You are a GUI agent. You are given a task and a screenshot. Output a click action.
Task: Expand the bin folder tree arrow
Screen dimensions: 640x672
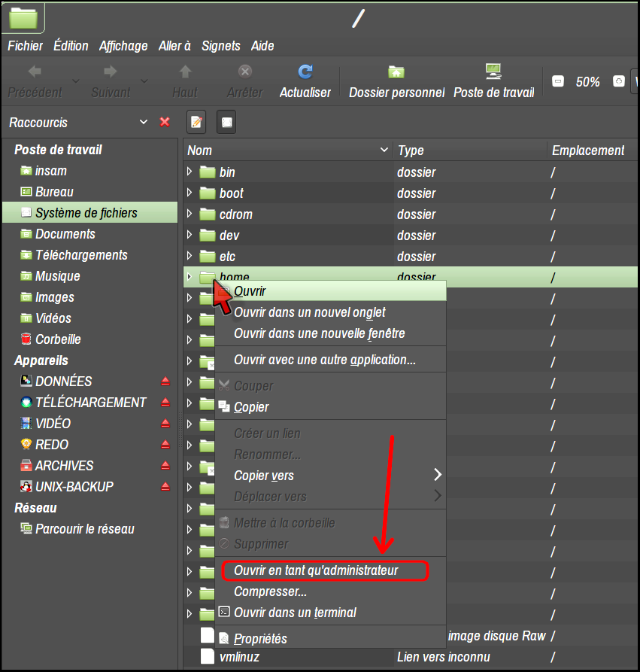pos(190,172)
